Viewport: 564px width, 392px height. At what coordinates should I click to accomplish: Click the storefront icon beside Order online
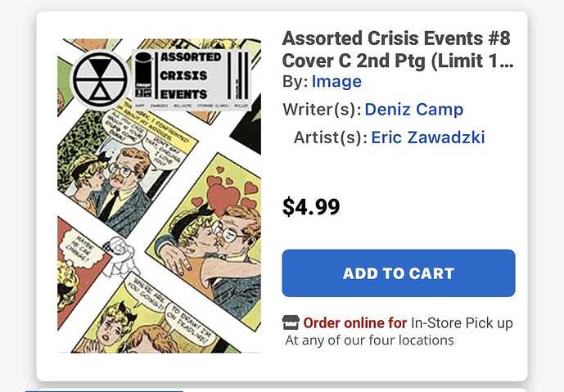[x=291, y=322]
